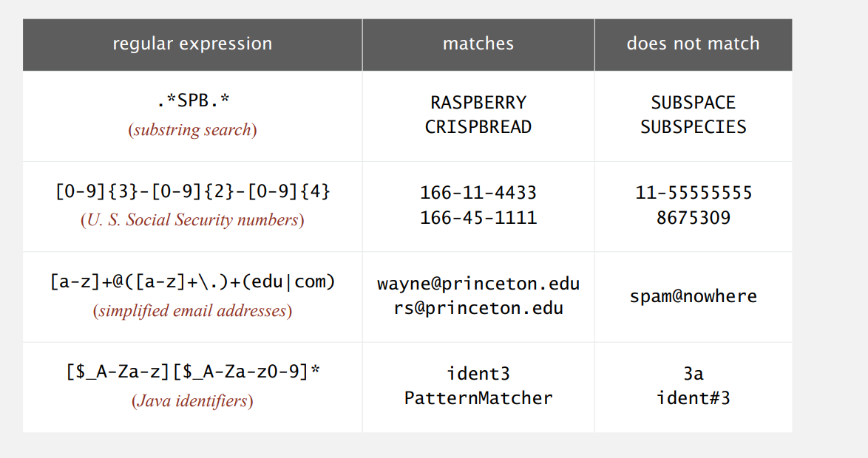Image resolution: width=868 pixels, height=458 pixels.
Task: Click the 'U. S. Social Security numbers' caption
Action: pyautogui.click(x=192, y=220)
